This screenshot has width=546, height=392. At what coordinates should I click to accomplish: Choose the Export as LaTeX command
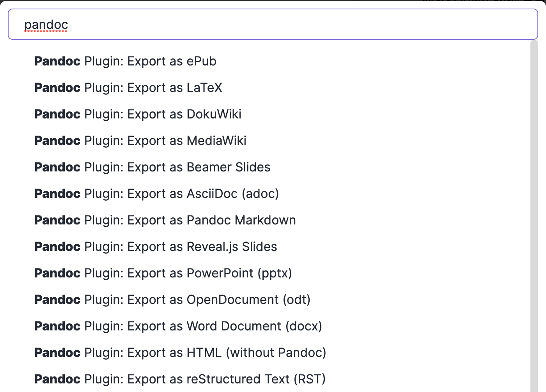128,88
